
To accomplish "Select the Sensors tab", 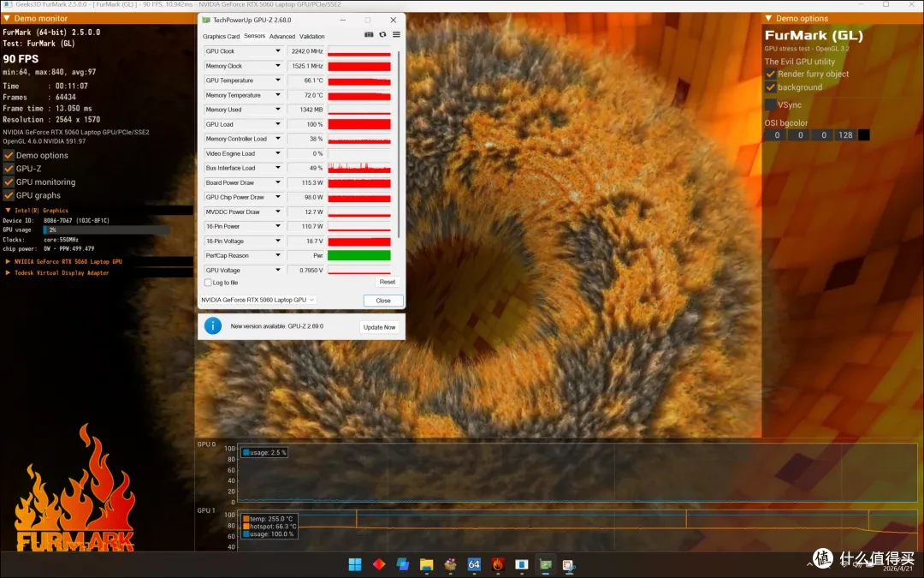I will [255, 36].
